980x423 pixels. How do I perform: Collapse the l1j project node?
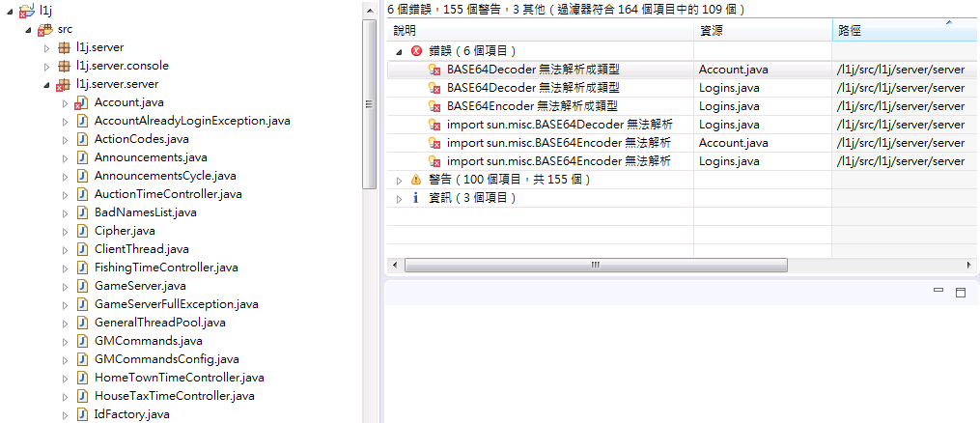[11, 12]
